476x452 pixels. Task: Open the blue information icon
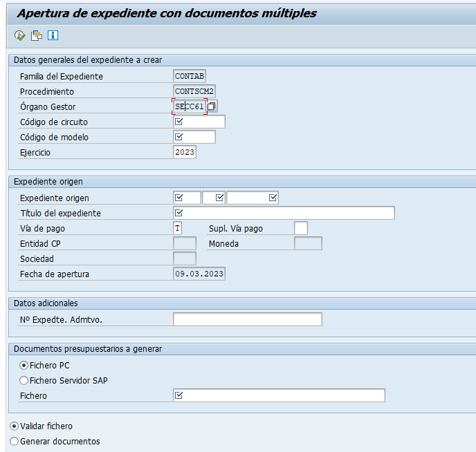pos(53,35)
